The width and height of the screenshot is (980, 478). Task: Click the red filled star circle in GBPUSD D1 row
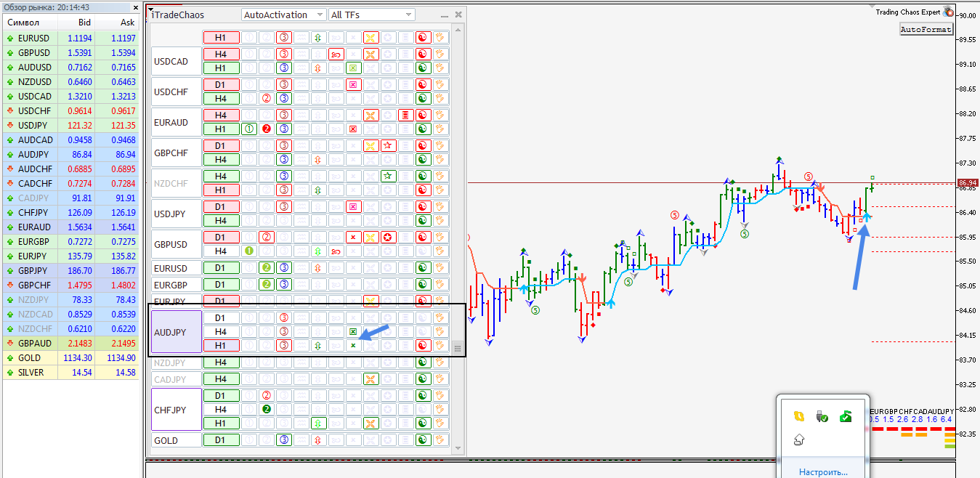pos(388,237)
